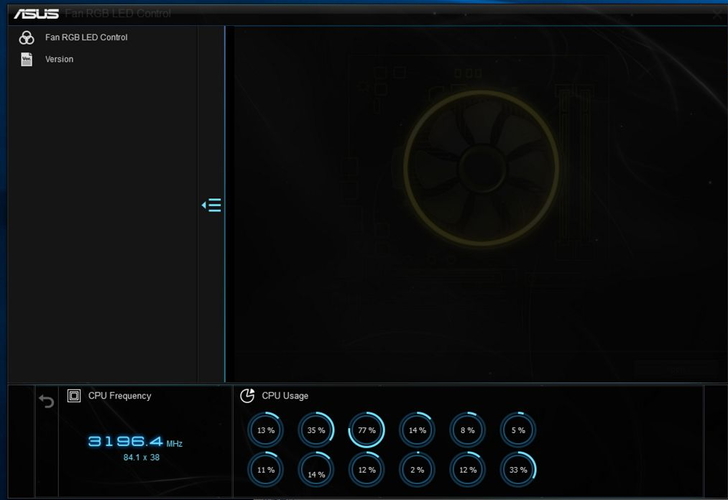Click the CPU Frequency panel title
728x500 pixels.
(x=119, y=396)
